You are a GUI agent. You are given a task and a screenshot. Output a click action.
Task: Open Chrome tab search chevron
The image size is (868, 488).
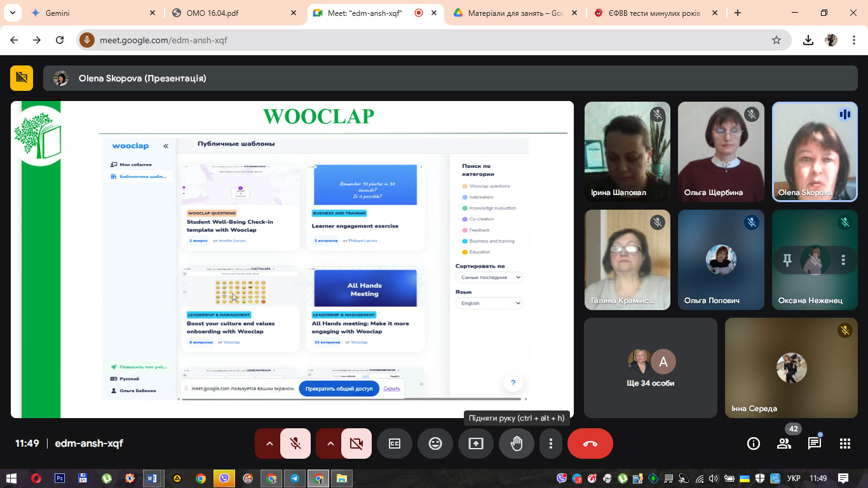[x=12, y=13]
